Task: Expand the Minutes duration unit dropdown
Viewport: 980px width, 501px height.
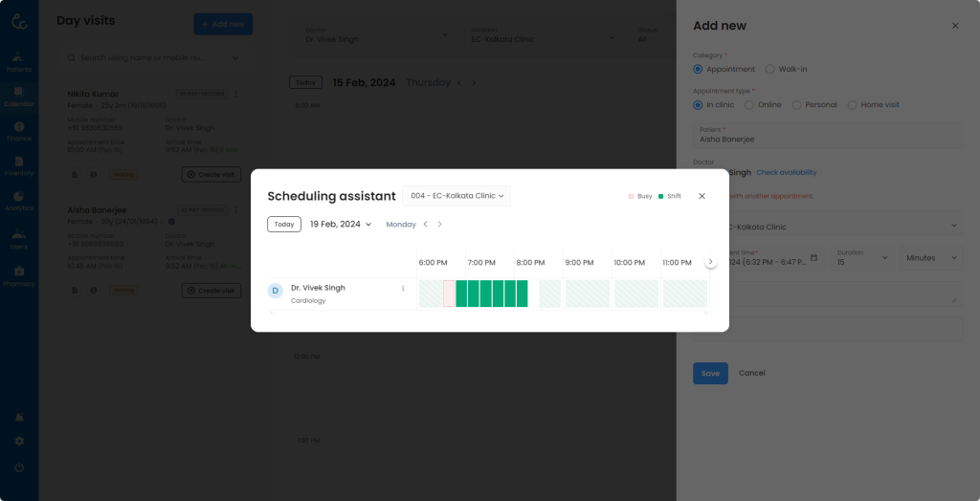Action: pyautogui.click(x=928, y=257)
